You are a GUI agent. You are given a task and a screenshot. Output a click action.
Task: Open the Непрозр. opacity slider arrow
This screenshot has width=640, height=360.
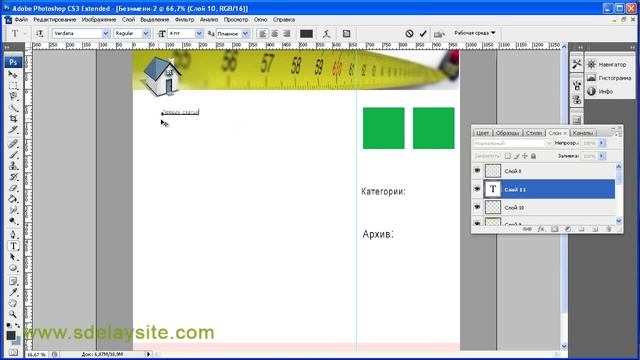pos(601,143)
